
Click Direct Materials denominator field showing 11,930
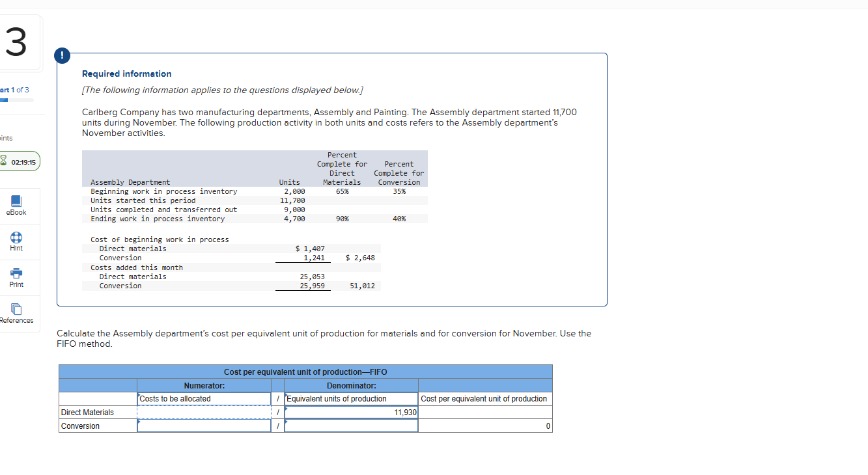pyautogui.click(x=352, y=413)
